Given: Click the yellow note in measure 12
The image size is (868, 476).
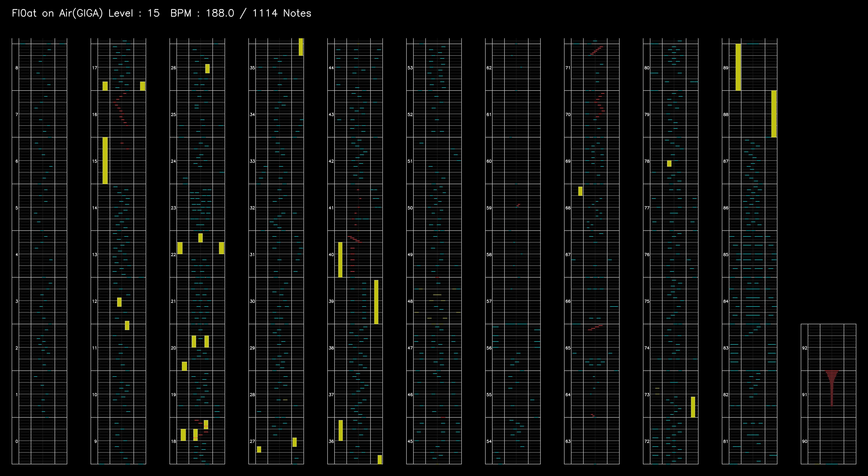Looking at the screenshot, I should tap(119, 302).
